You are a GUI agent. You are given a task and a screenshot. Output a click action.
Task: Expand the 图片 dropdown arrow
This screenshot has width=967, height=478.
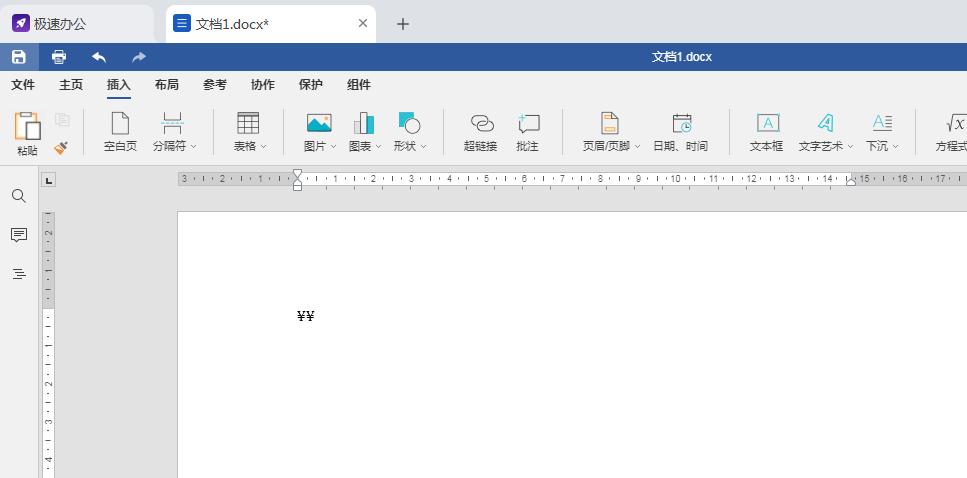point(334,147)
